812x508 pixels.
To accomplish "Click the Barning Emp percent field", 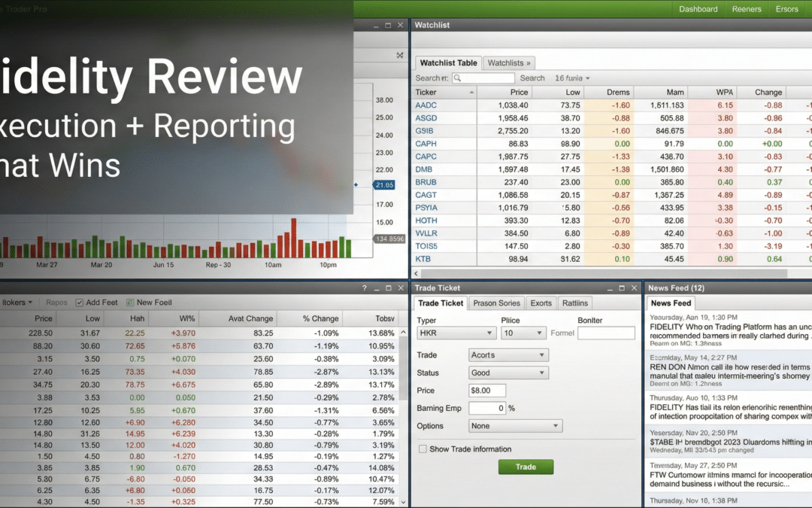I will 486,408.
